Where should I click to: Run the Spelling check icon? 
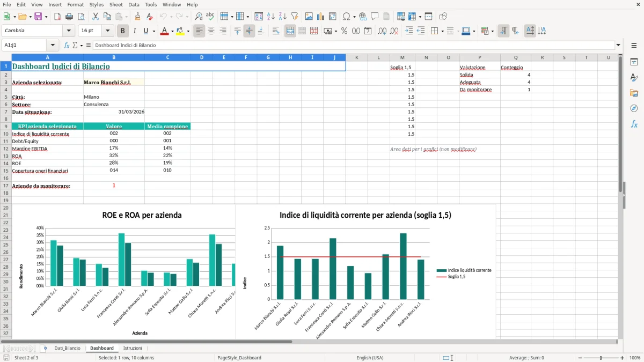tap(210, 17)
